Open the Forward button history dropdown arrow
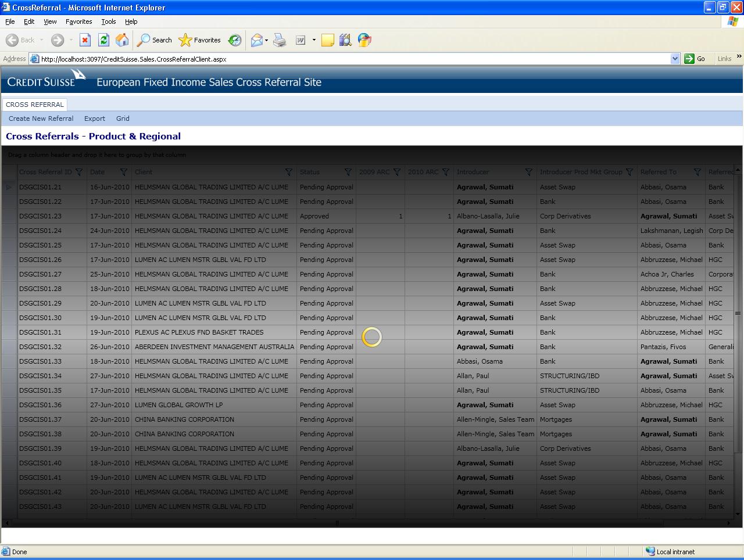The width and height of the screenshot is (744, 560). (71, 40)
